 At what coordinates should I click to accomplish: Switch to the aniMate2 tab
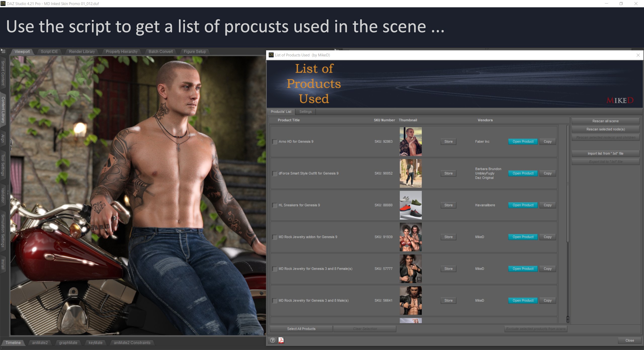(x=40, y=342)
